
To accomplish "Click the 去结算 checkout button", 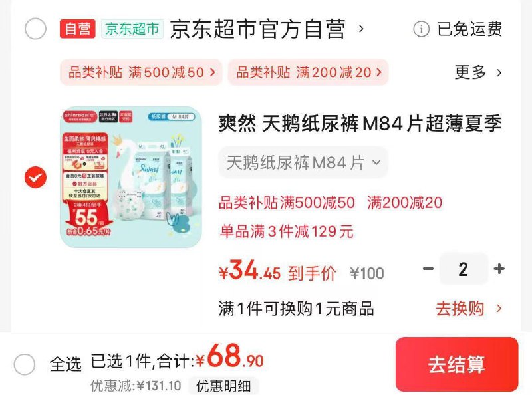I will tap(457, 364).
